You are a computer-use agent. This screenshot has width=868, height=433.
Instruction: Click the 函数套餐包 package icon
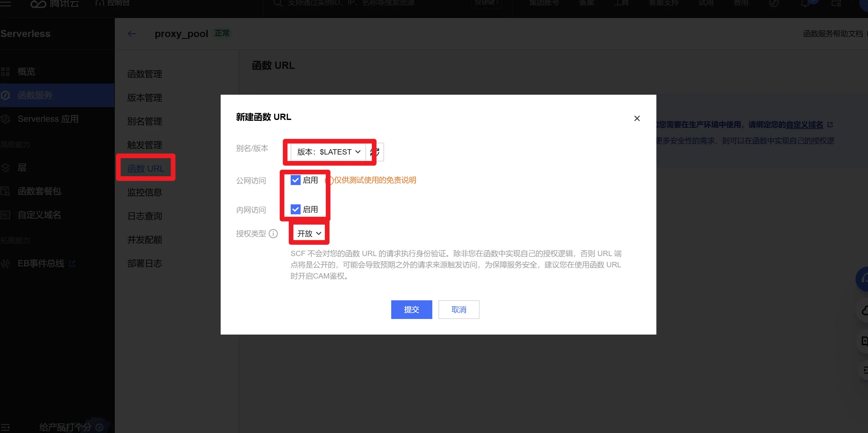[5, 191]
